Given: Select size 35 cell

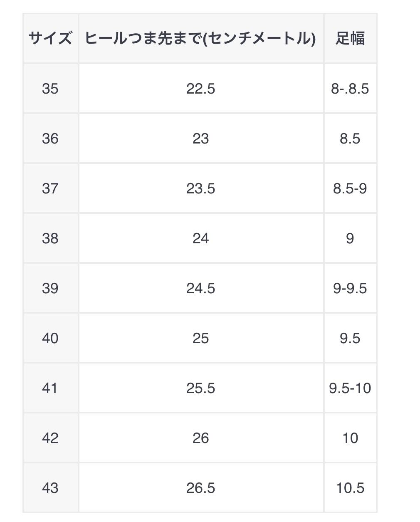Looking at the screenshot, I should point(50,89).
